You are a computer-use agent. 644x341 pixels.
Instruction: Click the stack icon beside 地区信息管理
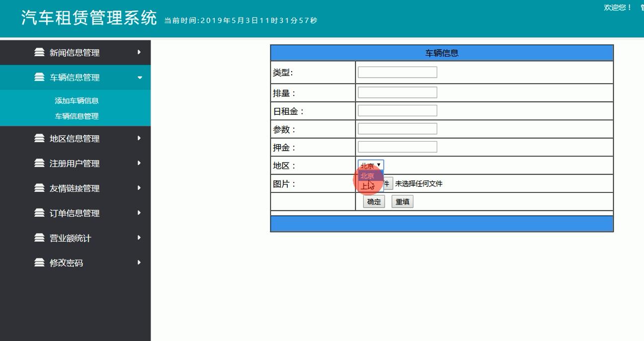39,138
